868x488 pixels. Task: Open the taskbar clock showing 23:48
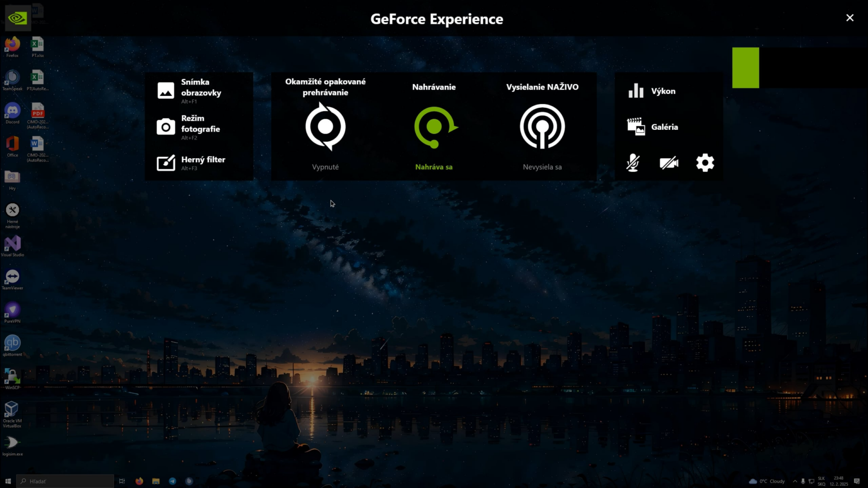(839, 481)
